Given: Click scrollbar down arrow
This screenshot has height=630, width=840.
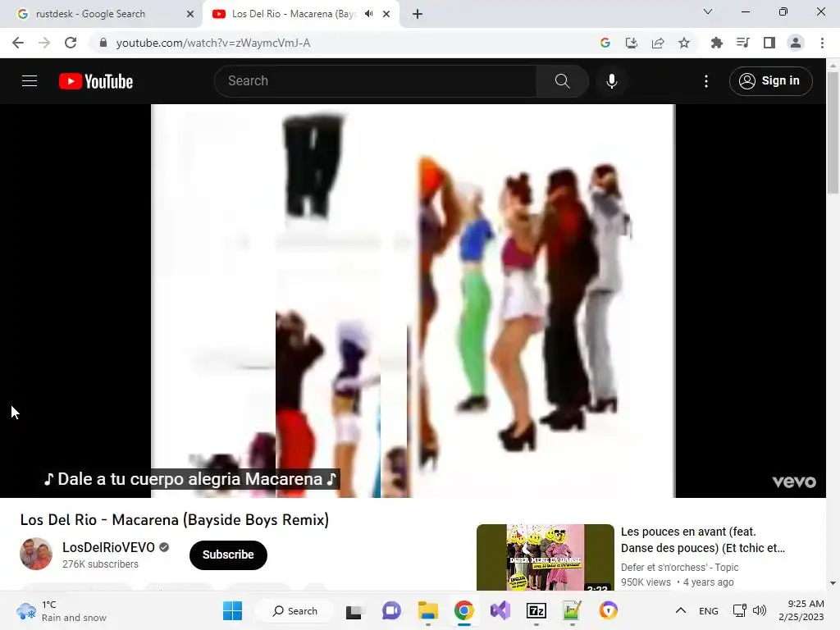Looking at the screenshot, I should coord(833,583).
